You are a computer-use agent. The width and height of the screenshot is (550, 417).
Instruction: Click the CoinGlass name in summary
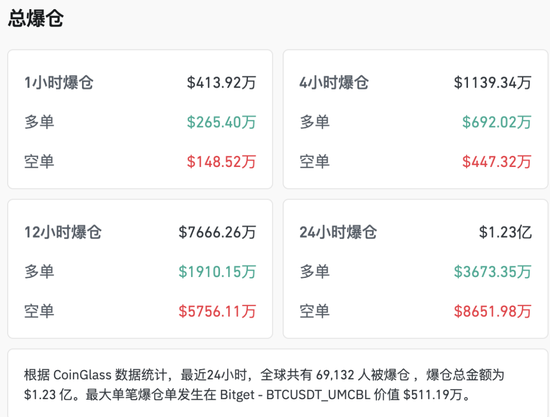coord(82,375)
